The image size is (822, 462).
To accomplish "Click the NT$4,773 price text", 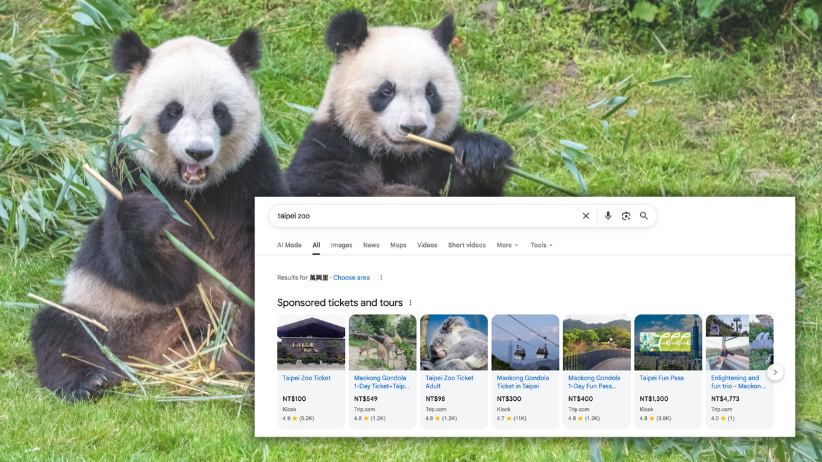I will tap(725, 399).
